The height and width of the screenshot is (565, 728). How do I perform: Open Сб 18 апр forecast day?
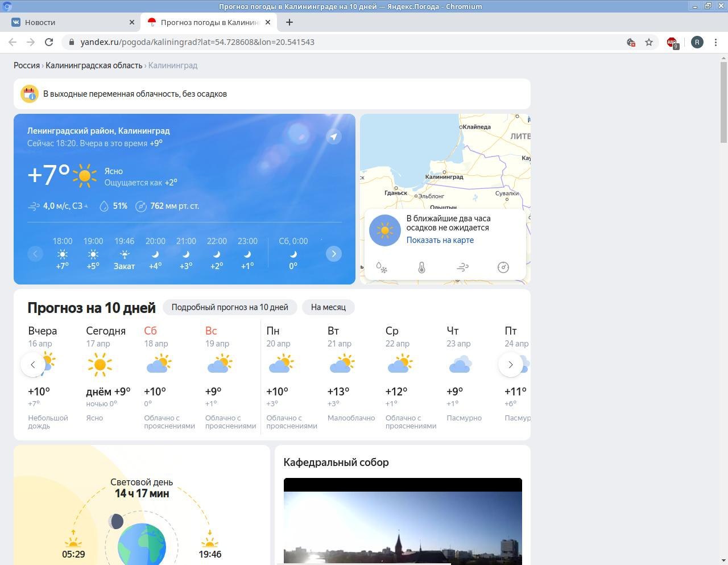click(x=169, y=377)
